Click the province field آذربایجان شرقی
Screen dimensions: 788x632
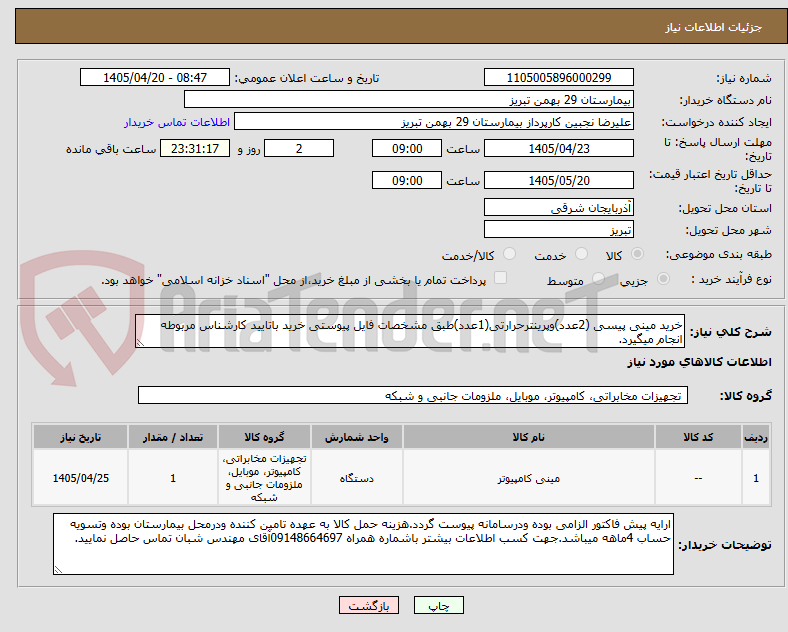[559, 207]
